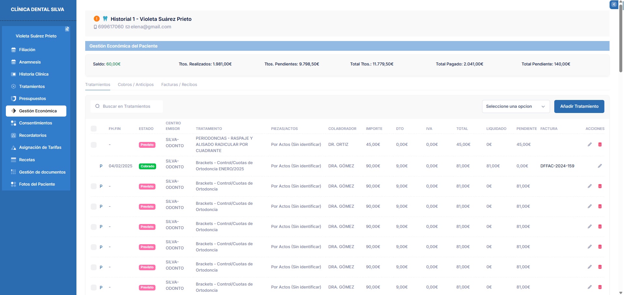
Task: Click orange warning alert icon in header
Action: (97, 19)
